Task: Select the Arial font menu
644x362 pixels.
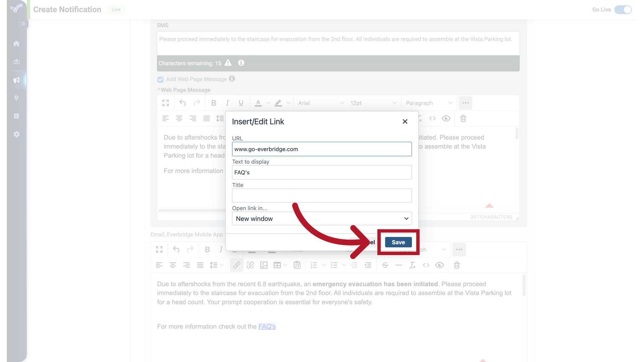Action: [320, 103]
